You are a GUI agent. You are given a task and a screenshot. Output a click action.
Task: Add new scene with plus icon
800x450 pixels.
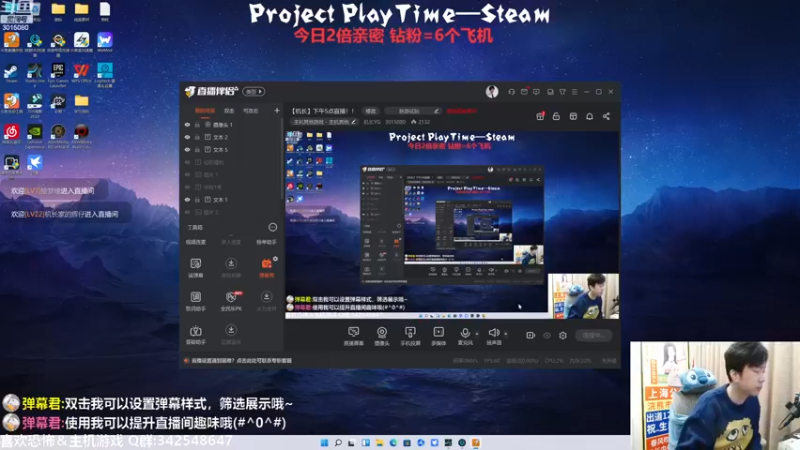(277, 110)
